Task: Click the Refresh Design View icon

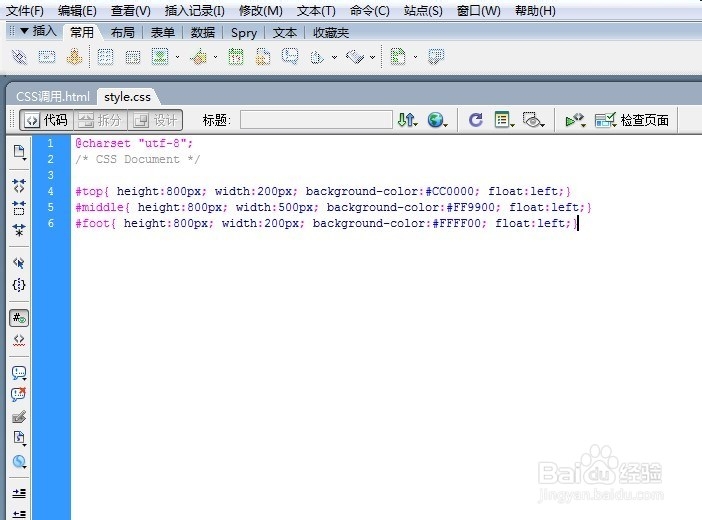Action: coord(475,120)
